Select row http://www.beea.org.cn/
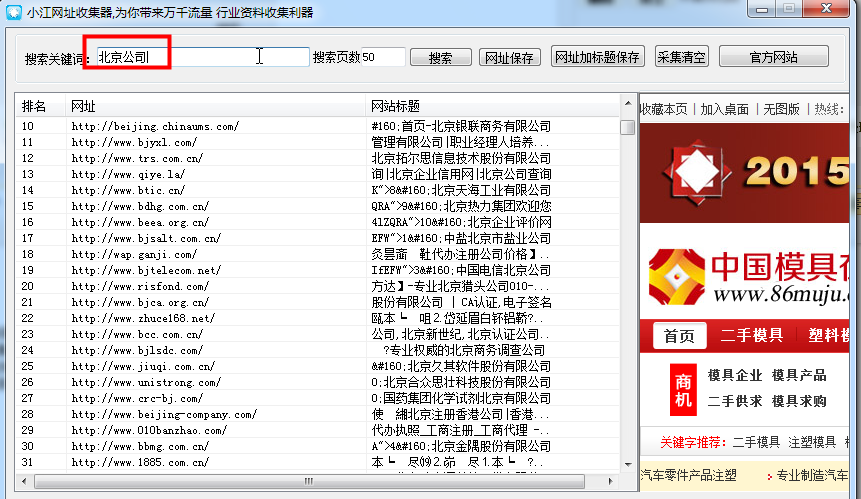Viewport: 861px width, 499px height. (318, 222)
